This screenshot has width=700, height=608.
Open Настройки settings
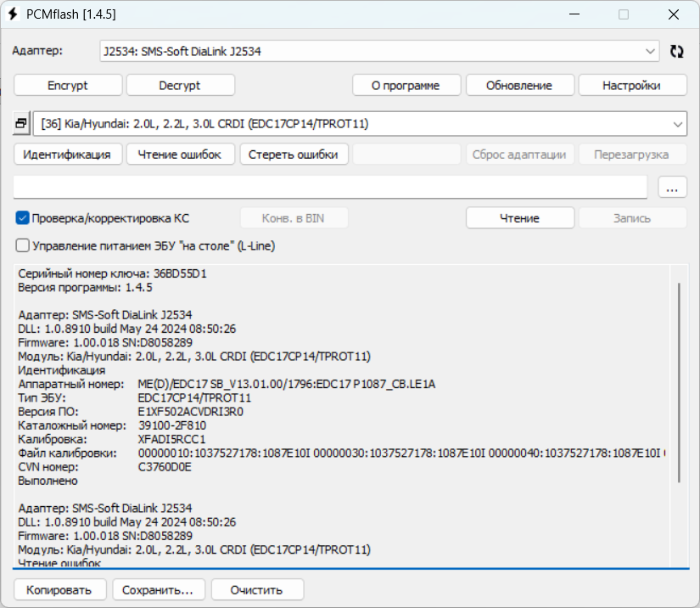coord(632,85)
